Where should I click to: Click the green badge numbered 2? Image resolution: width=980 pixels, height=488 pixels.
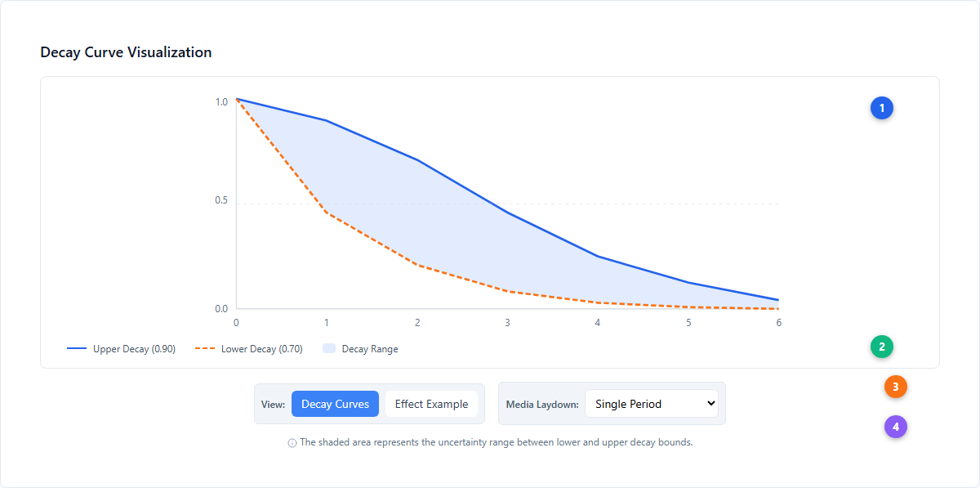tap(882, 347)
